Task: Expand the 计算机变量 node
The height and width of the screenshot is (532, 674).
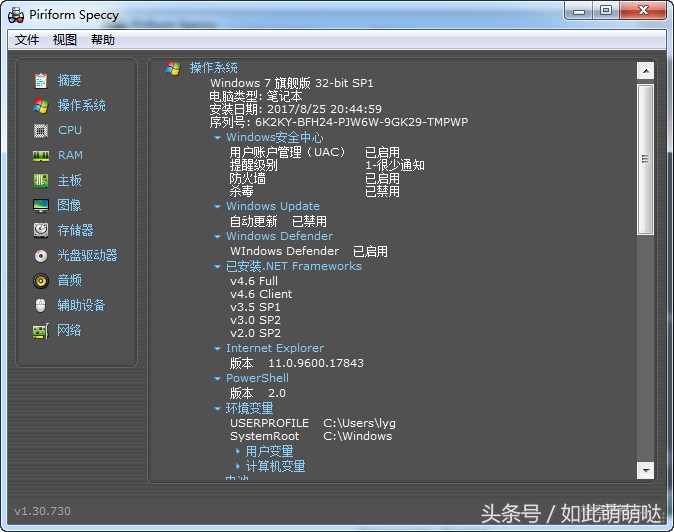Action: [238, 467]
